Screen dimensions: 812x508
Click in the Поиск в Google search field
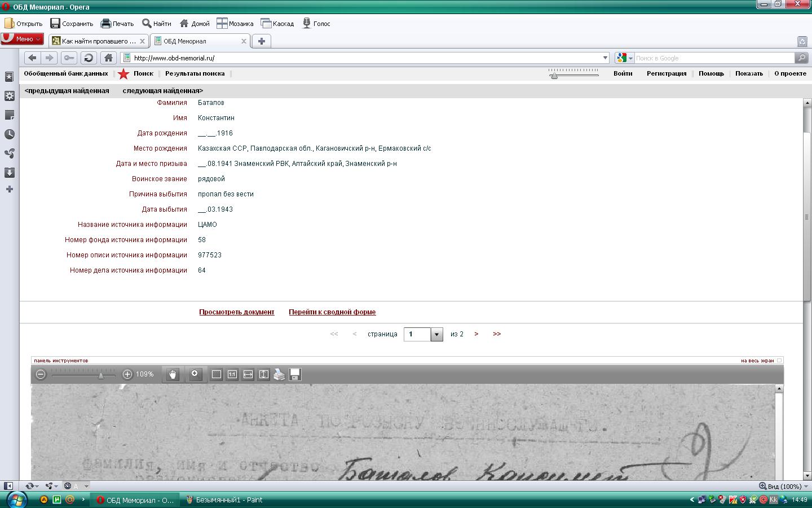click(714, 58)
